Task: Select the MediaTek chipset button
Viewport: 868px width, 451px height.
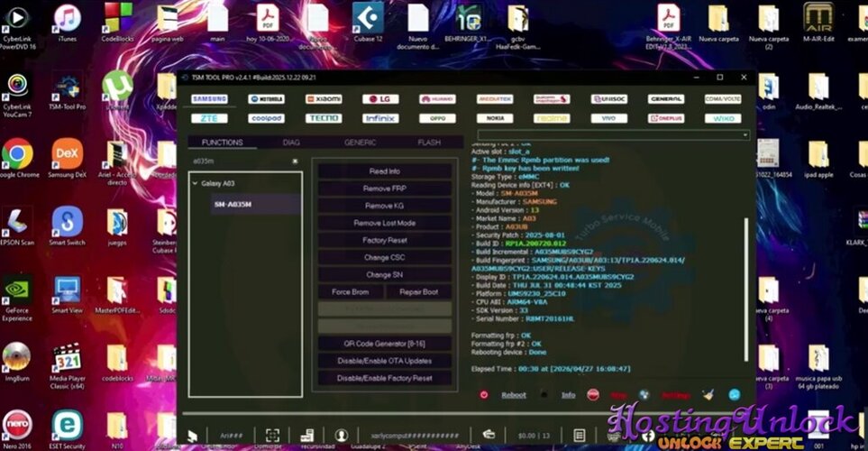Action: coord(495,99)
